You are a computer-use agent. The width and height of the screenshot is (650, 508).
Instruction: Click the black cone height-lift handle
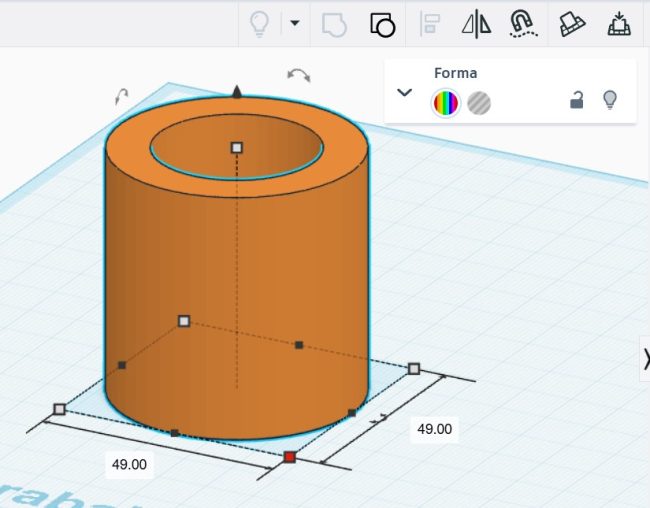[237, 91]
